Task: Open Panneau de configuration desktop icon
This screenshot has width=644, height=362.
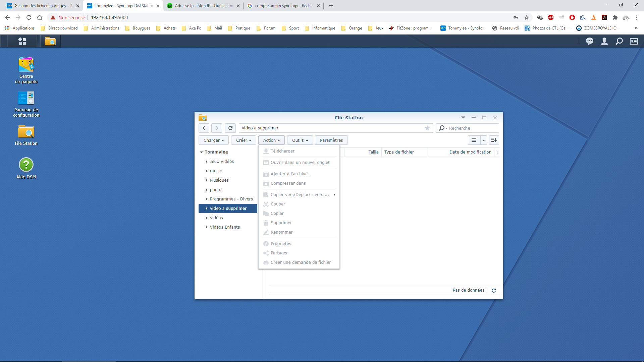Action: (26, 104)
